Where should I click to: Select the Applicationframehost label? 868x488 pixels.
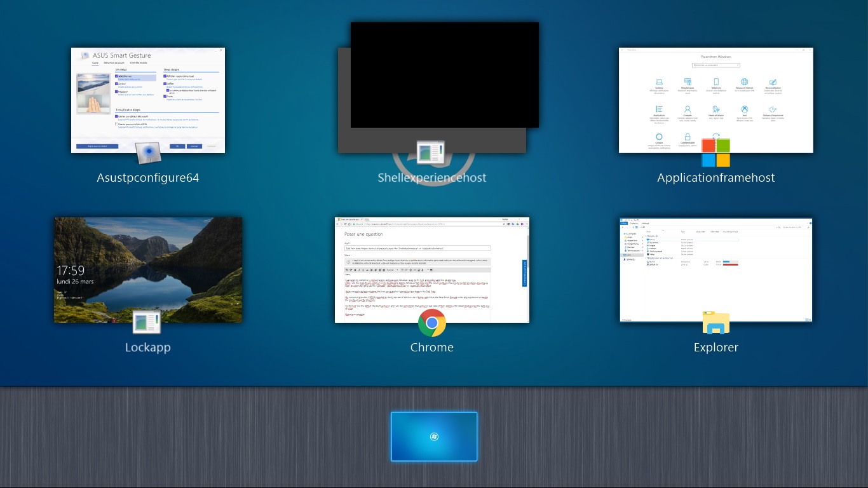coord(716,178)
